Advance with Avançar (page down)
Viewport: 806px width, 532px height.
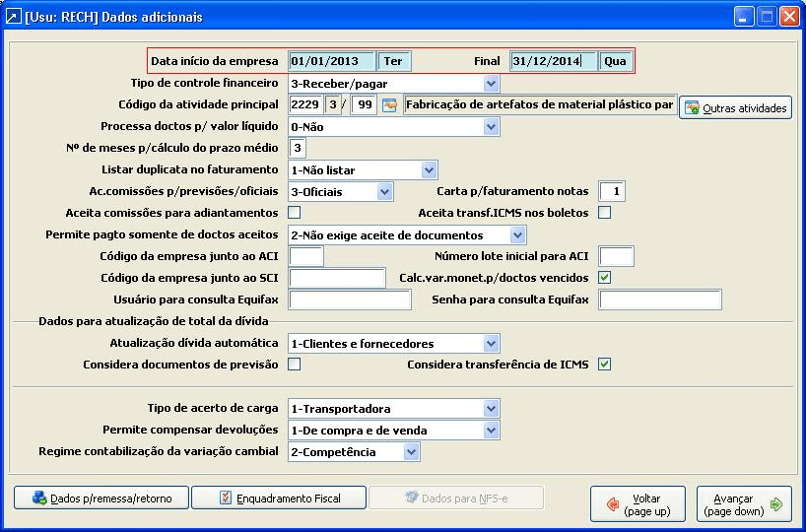click(x=744, y=504)
